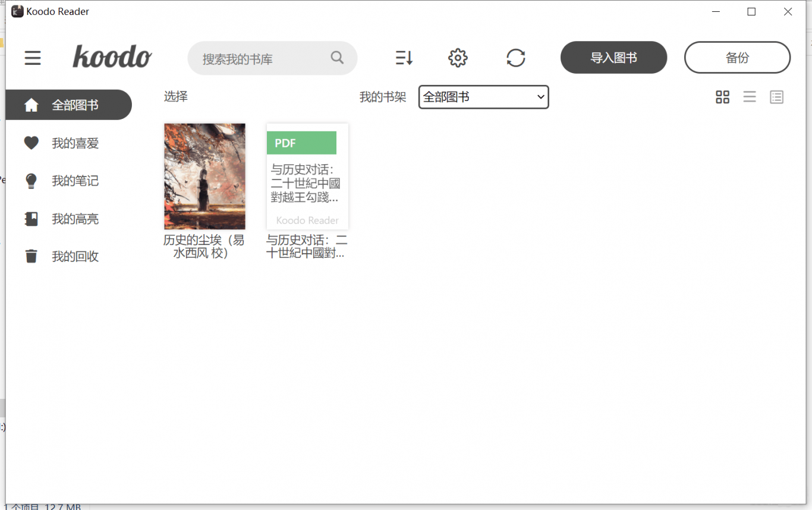Click the 导入图书 import button
Viewport: 812px width, 510px height.
point(613,58)
